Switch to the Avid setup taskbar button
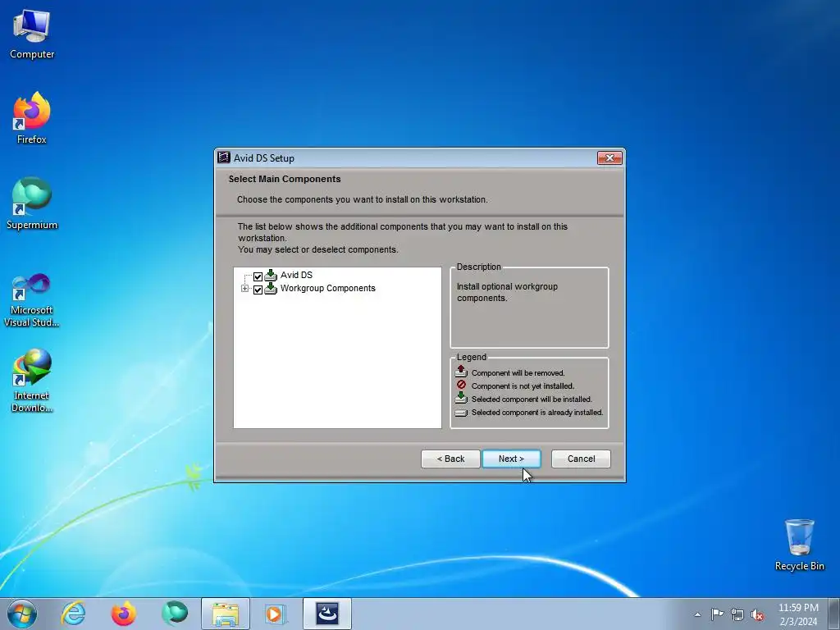 tap(326, 614)
